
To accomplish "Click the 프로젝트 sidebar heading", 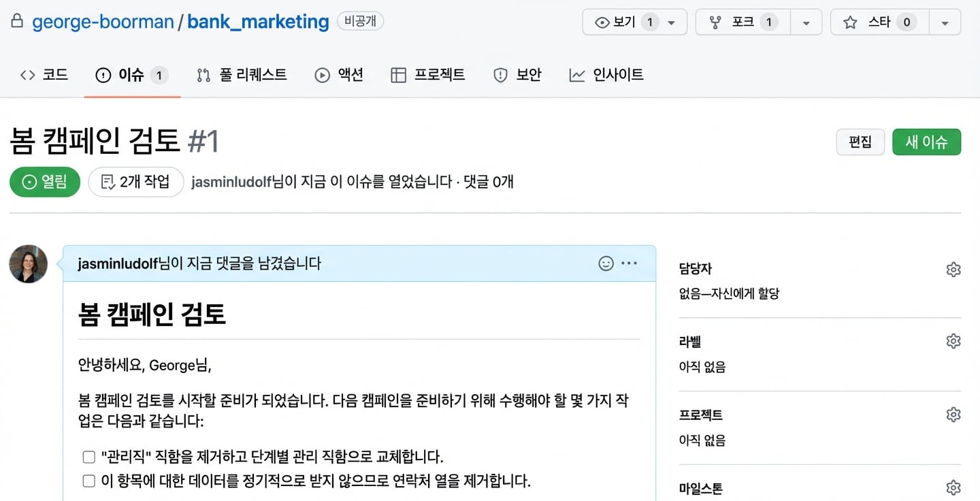I will click(701, 415).
